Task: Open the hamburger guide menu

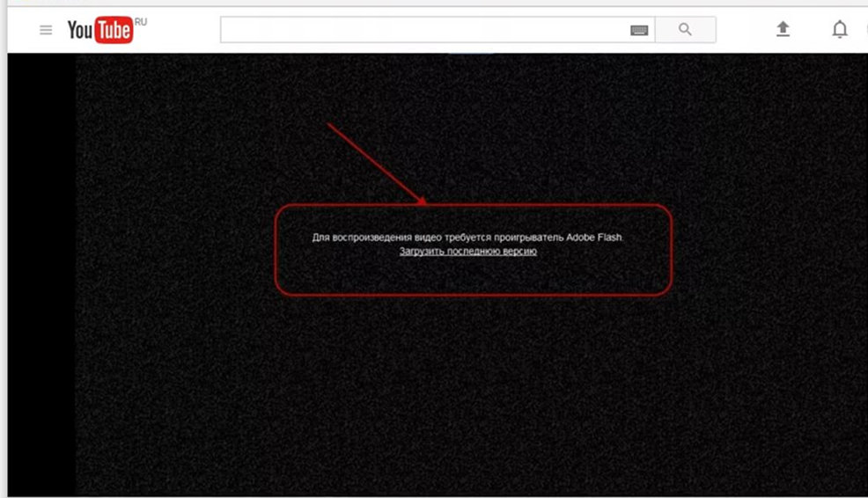Action: point(46,30)
